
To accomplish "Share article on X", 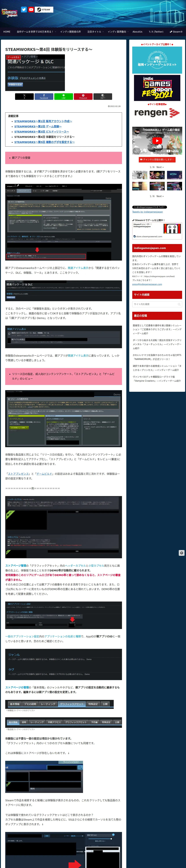I will click(24, 96).
